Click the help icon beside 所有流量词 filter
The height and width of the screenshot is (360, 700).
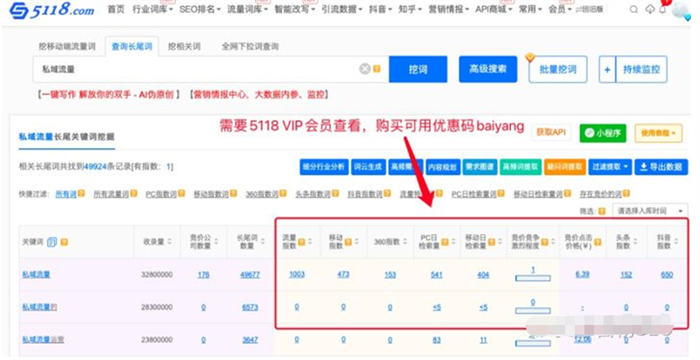point(133,193)
